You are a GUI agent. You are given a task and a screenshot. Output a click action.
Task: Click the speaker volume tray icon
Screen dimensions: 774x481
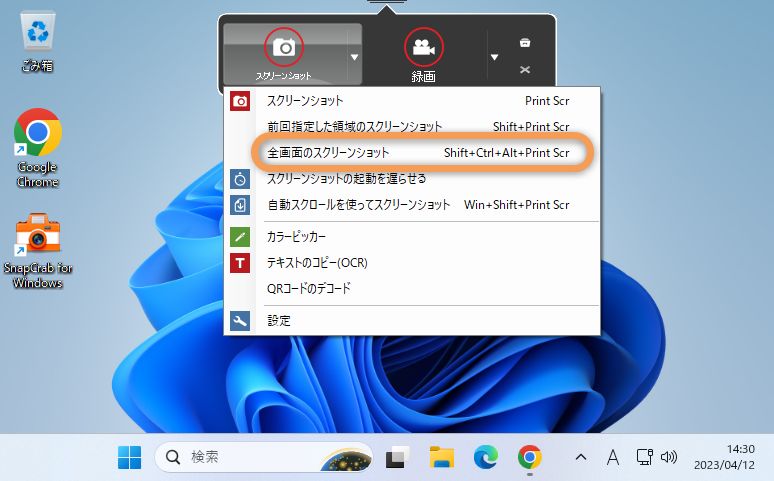pos(669,457)
